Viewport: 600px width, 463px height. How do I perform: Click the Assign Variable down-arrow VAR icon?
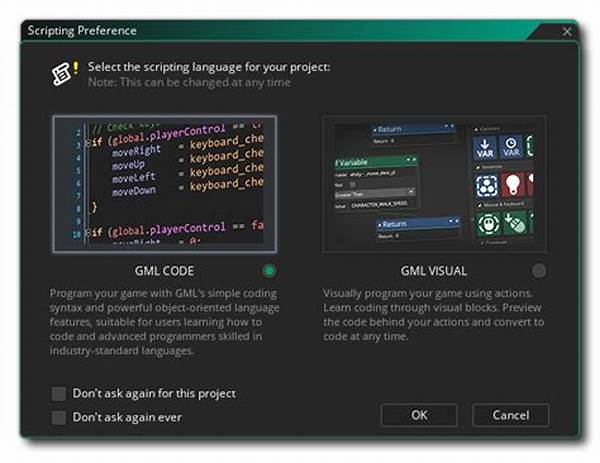(x=485, y=148)
